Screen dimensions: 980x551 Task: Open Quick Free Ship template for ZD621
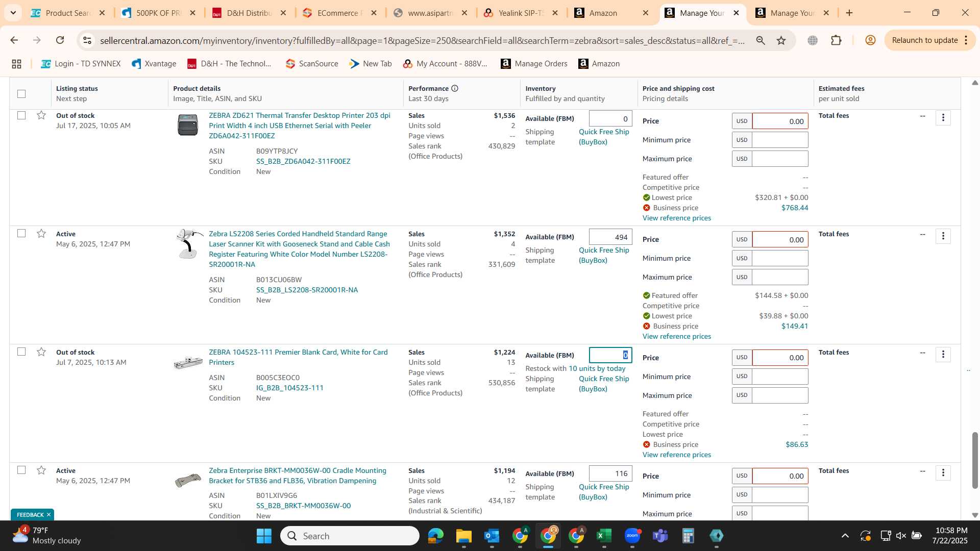(x=604, y=137)
